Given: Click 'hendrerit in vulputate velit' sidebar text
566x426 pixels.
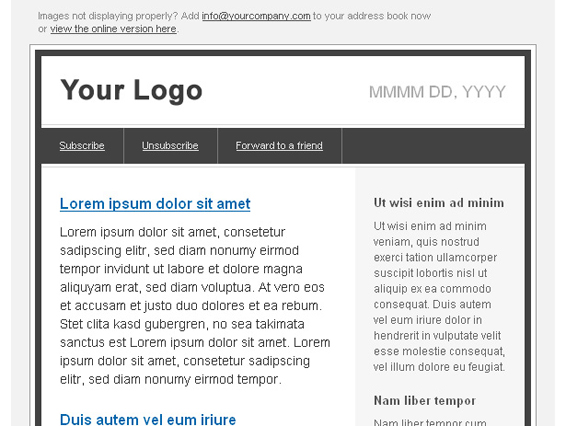Looking at the screenshot, I should pyautogui.click(x=437, y=336).
